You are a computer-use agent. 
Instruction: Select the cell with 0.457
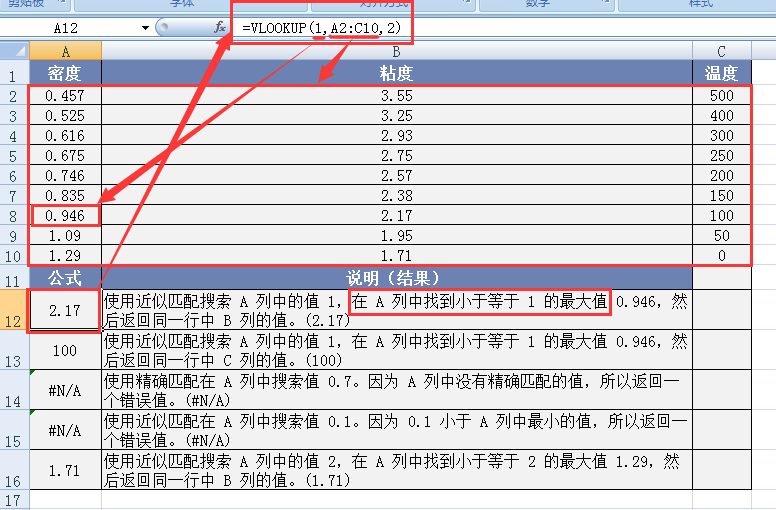pos(65,95)
